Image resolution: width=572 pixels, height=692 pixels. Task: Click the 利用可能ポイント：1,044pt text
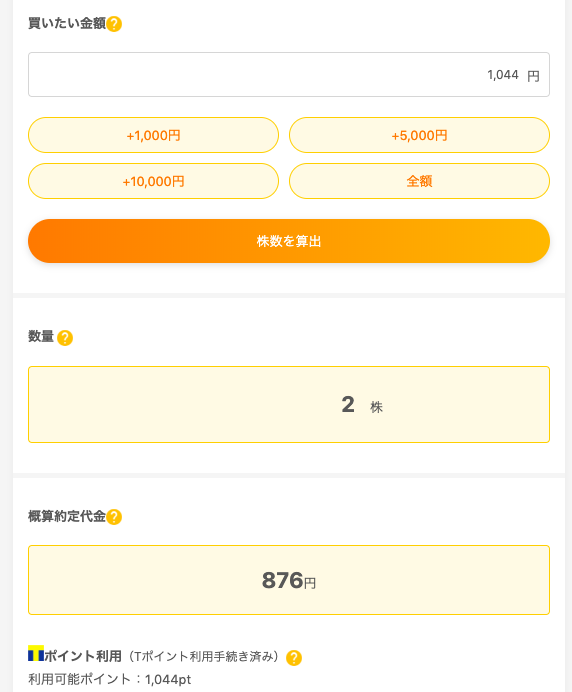pyautogui.click(x=109, y=679)
